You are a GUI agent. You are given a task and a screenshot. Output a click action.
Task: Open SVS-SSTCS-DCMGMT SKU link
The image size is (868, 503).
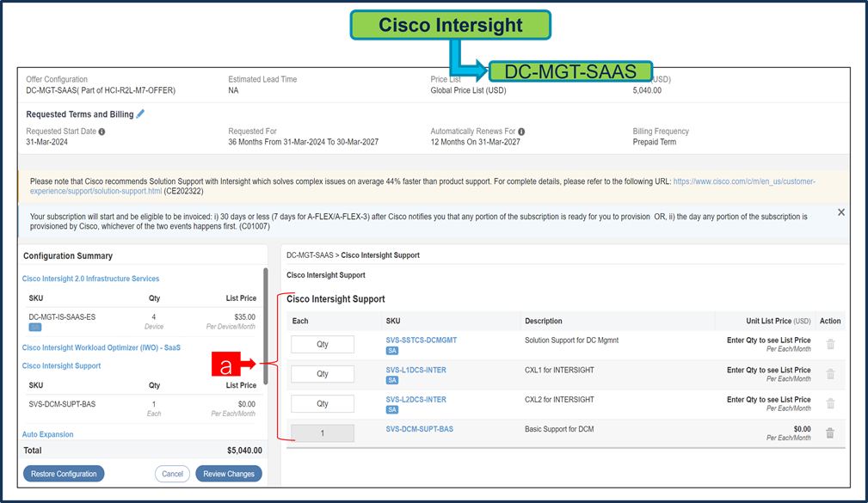click(422, 340)
